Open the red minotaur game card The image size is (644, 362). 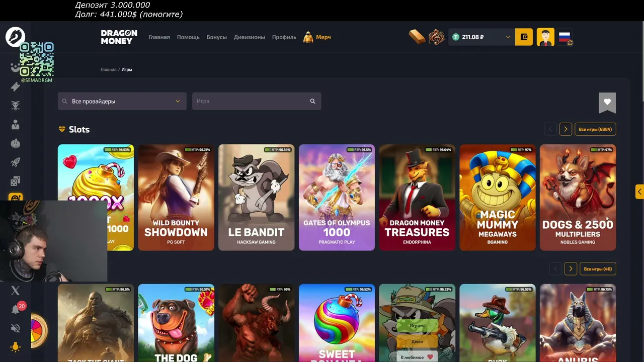click(257, 323)
